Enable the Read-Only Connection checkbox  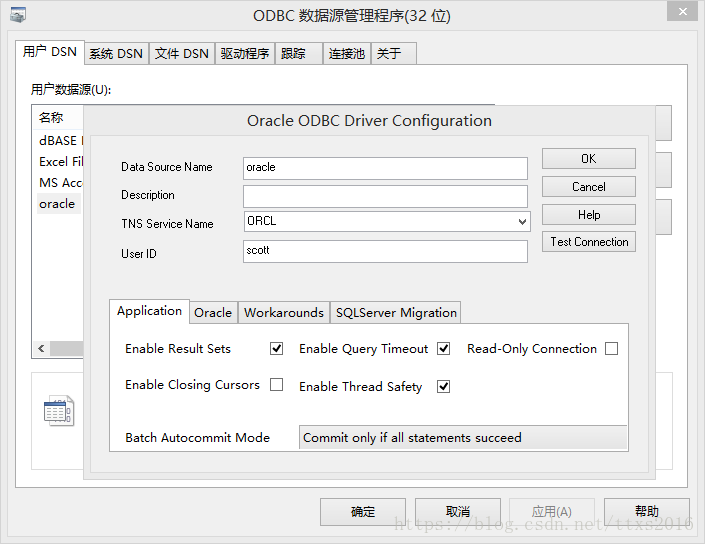[611, 348]
